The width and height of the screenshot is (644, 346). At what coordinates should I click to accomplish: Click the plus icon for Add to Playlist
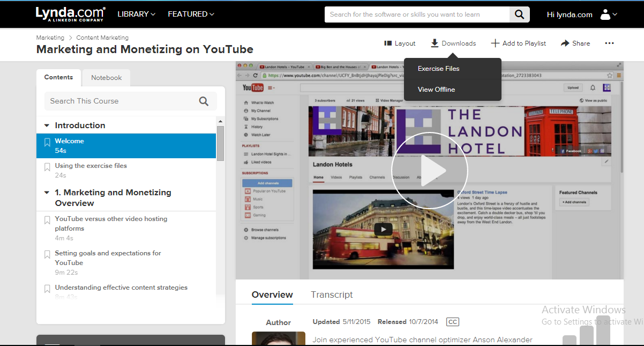point(495,43)
